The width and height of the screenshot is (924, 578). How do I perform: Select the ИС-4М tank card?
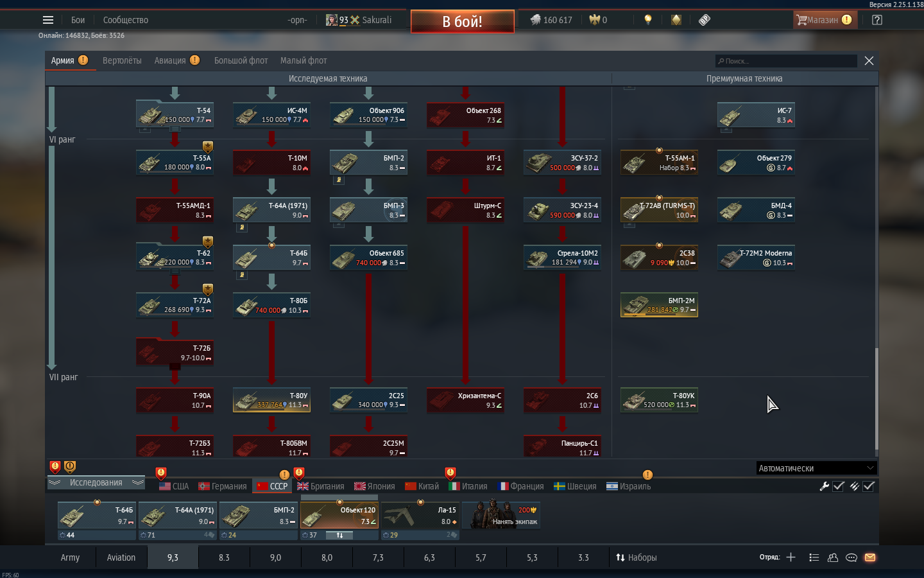pos(271,115)
